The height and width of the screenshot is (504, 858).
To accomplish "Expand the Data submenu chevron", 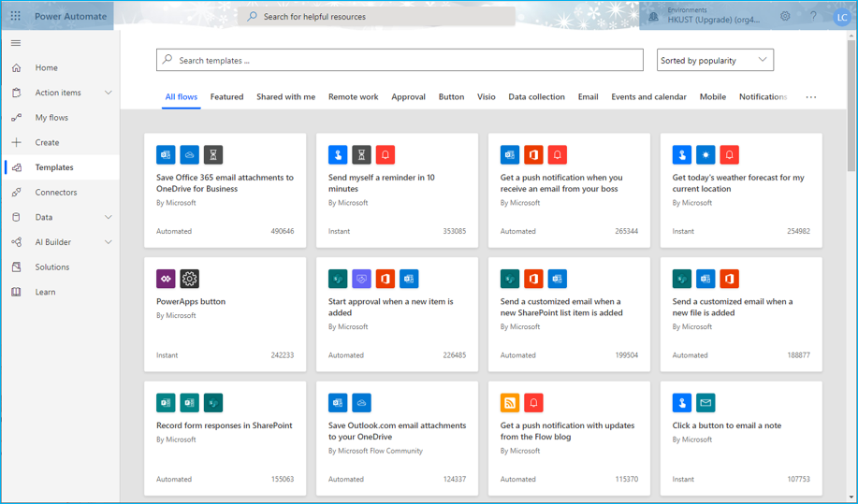I will (109, 217).
